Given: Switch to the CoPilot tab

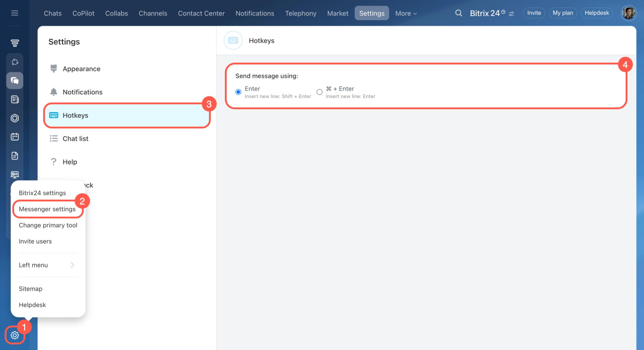Looking at the screenshot, I should pos(84,14).
